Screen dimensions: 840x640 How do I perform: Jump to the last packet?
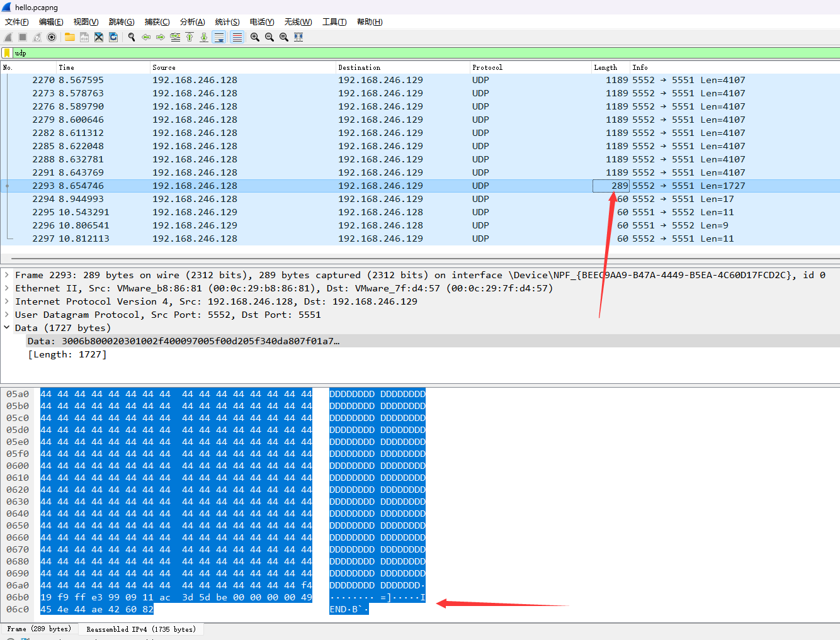(204, 37)
